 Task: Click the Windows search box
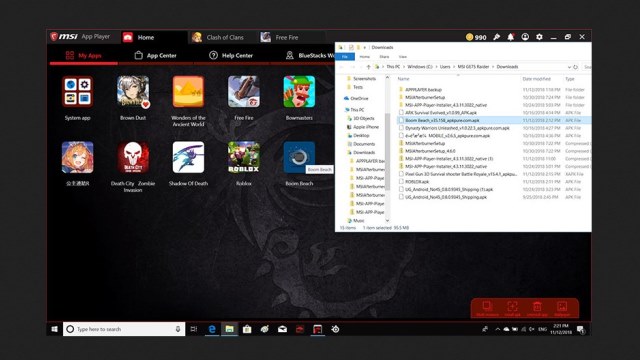tap(124, 329)
